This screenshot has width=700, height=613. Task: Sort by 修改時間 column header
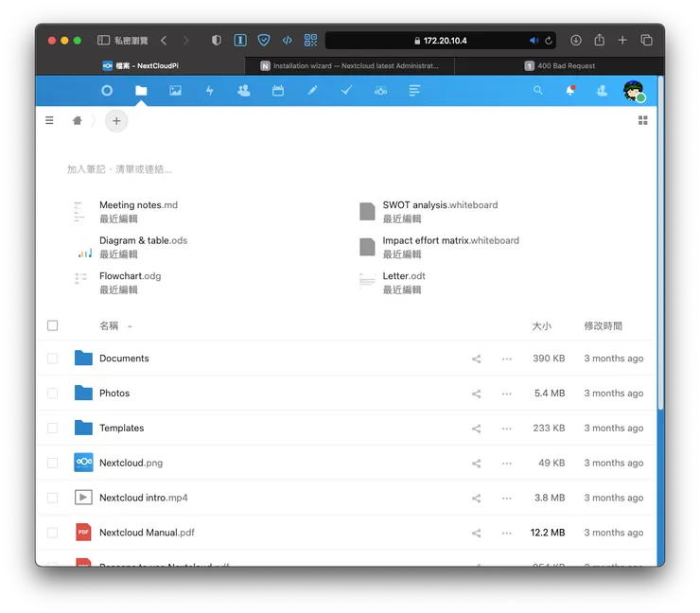pyautogui.click(x=604, y=326)
